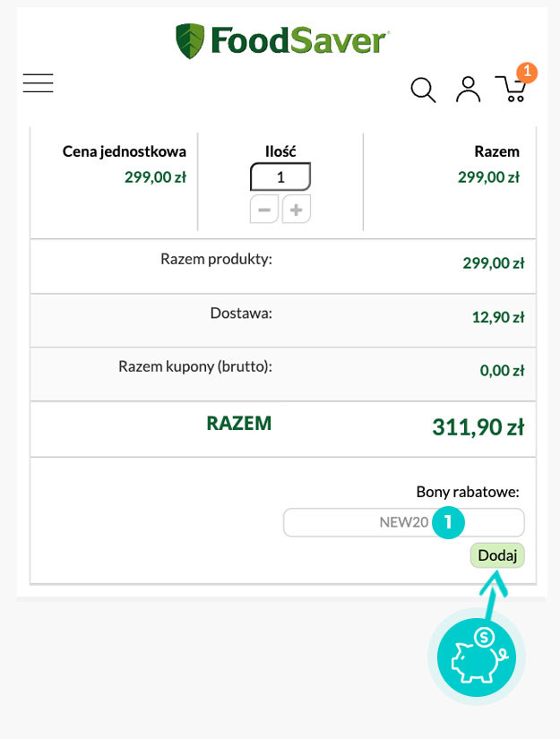The height and width of the screenshot is (739, 560).
Task: Click the Razem produkty label
Action: pos(216,260)
